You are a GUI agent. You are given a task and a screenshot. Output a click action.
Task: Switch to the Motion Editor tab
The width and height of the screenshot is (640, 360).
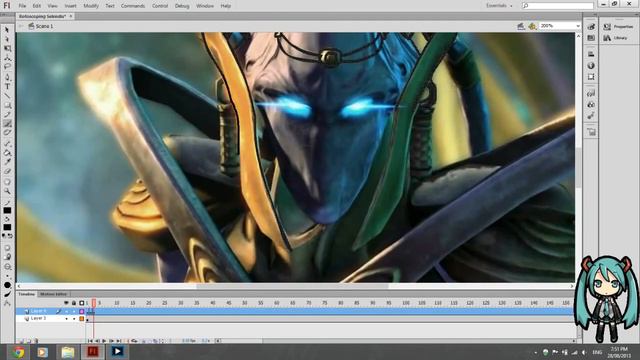click(53, 294)
